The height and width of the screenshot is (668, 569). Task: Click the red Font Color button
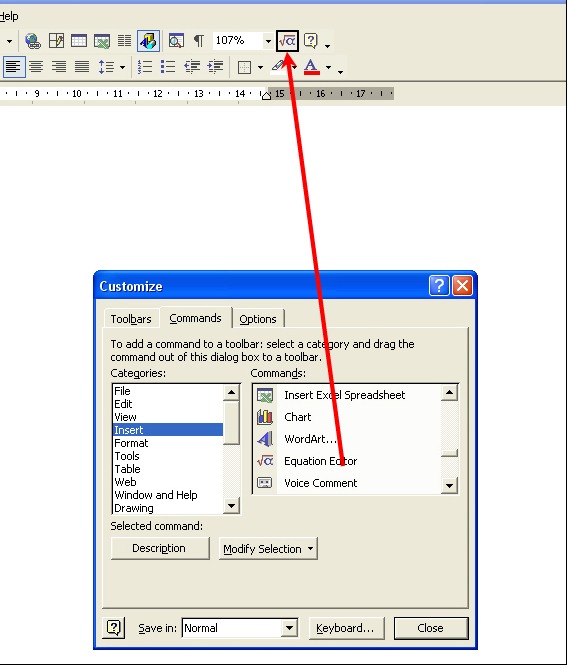tap(312, 67)
